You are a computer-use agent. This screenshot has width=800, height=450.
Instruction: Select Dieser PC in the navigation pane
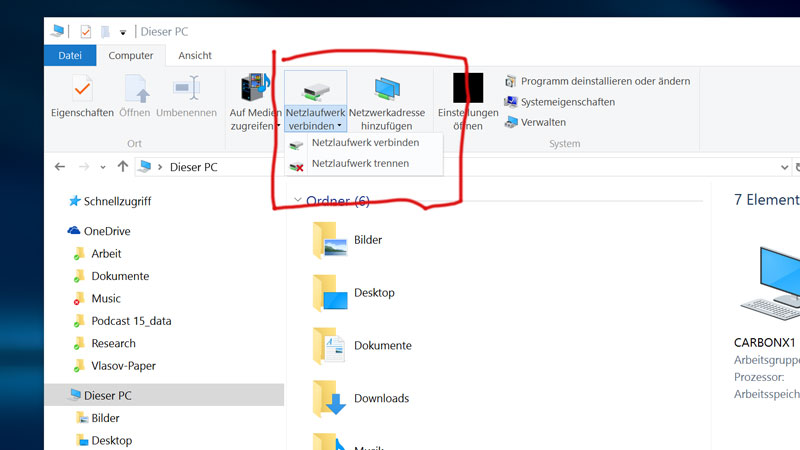pos(164,395)
